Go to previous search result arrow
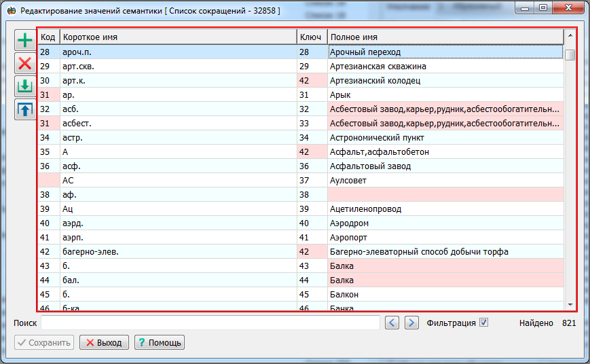 click(392, 323)
